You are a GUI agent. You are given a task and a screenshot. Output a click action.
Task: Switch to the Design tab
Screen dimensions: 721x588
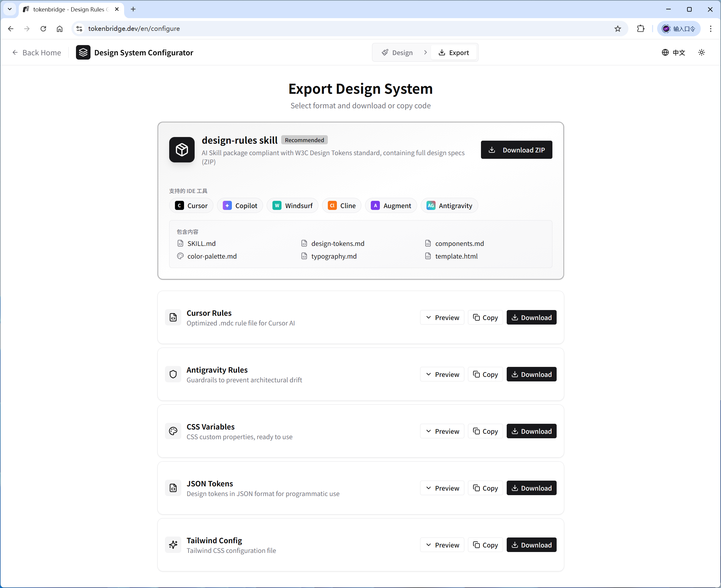(401, 52)
